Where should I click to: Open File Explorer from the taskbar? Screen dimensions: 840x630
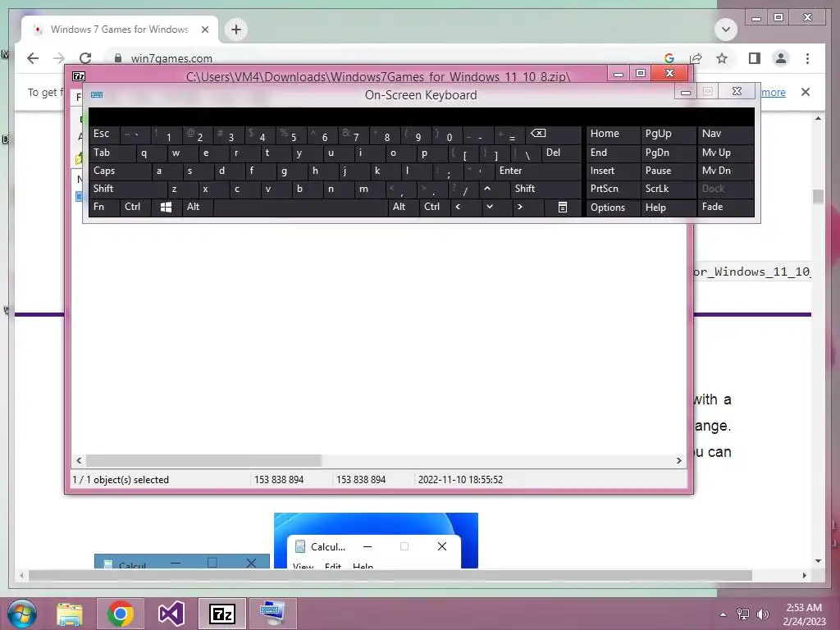pos(70,614)
